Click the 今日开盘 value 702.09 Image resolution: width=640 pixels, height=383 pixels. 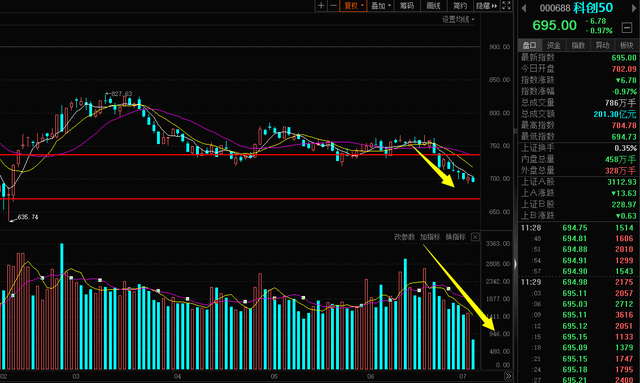[624, 69]
